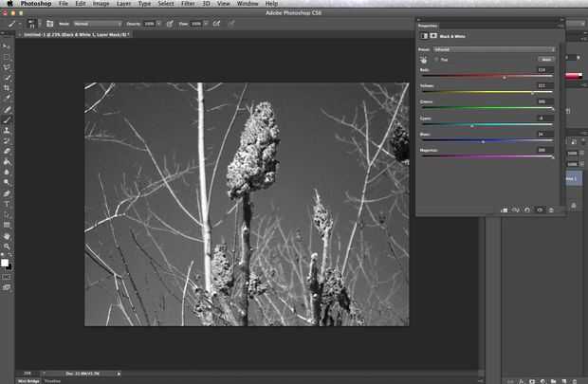
Task: Open the Image menu
Action: tap(101, 4)
